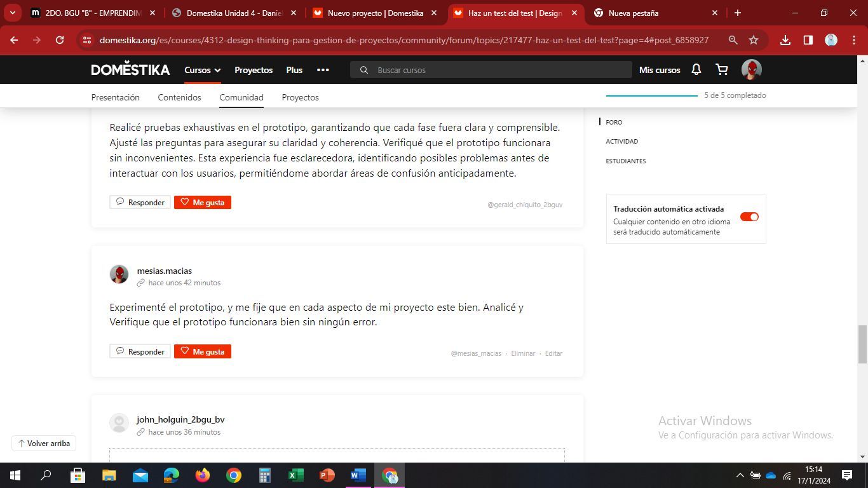Click the course completion progress bar
This screenshot has width=868, height=488.
point(652,95)
